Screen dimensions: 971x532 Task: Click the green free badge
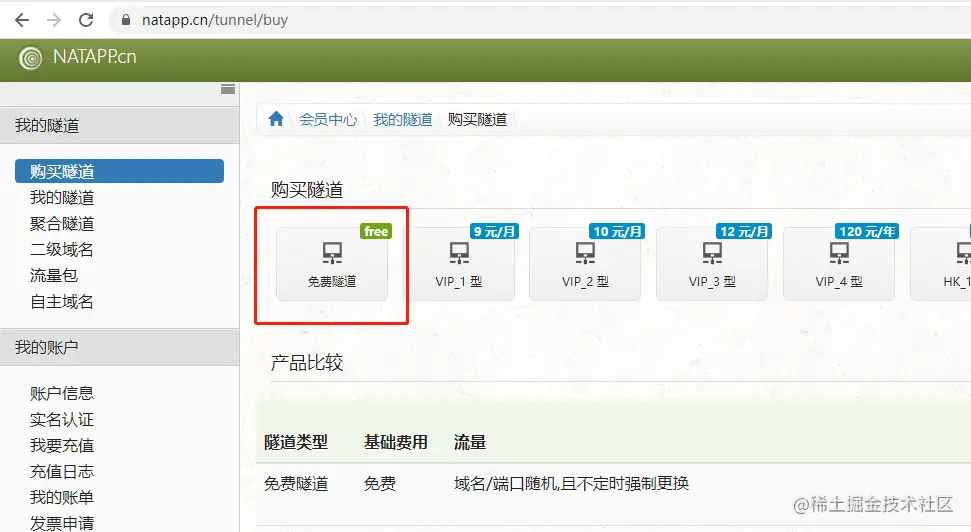[x=376, y=231]
